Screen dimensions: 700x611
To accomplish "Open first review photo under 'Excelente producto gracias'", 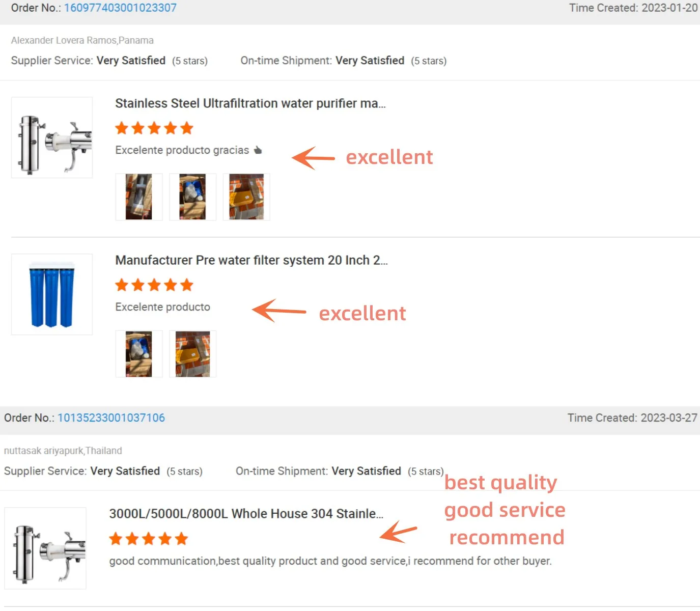I will (x=139, y=197).
